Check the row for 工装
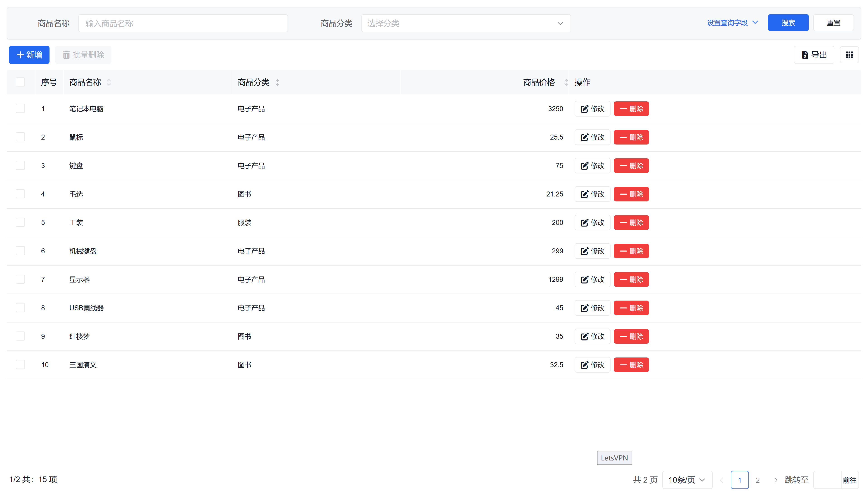 pyautogui.click(x=20, y=222)
